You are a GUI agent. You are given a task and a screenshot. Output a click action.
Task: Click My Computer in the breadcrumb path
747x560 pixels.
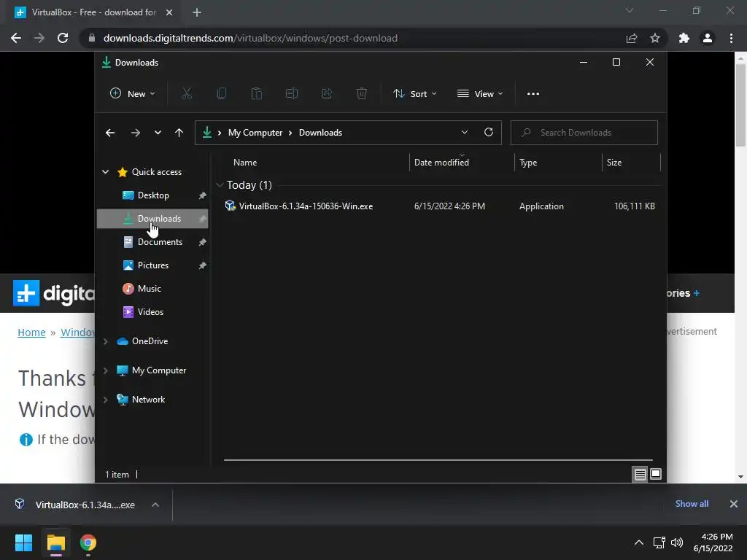coord(255,133)
